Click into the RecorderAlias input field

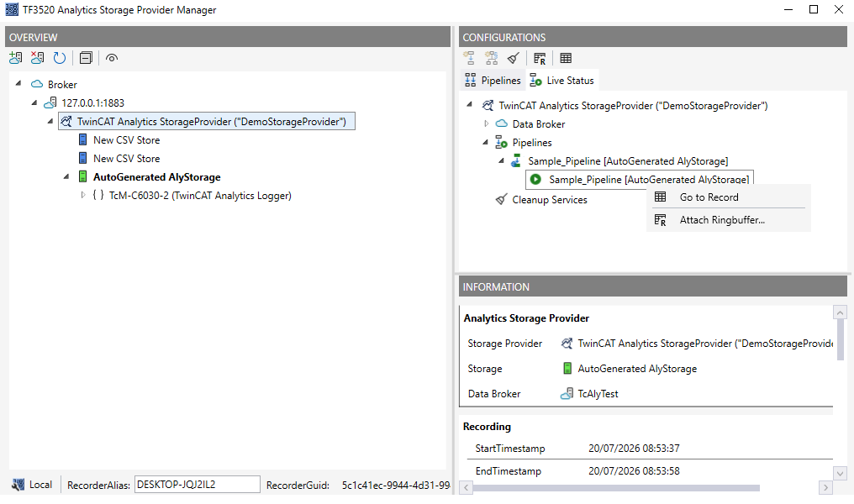[198, 485]
